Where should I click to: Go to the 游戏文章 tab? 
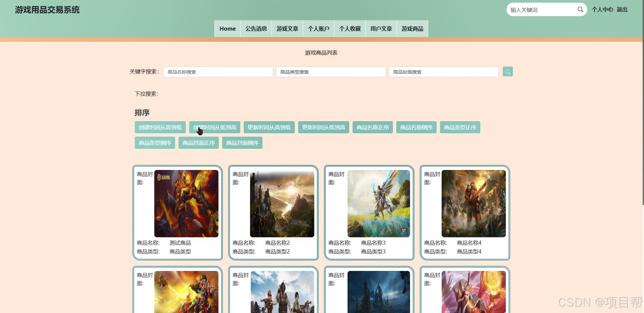click(x=287, y=29)
